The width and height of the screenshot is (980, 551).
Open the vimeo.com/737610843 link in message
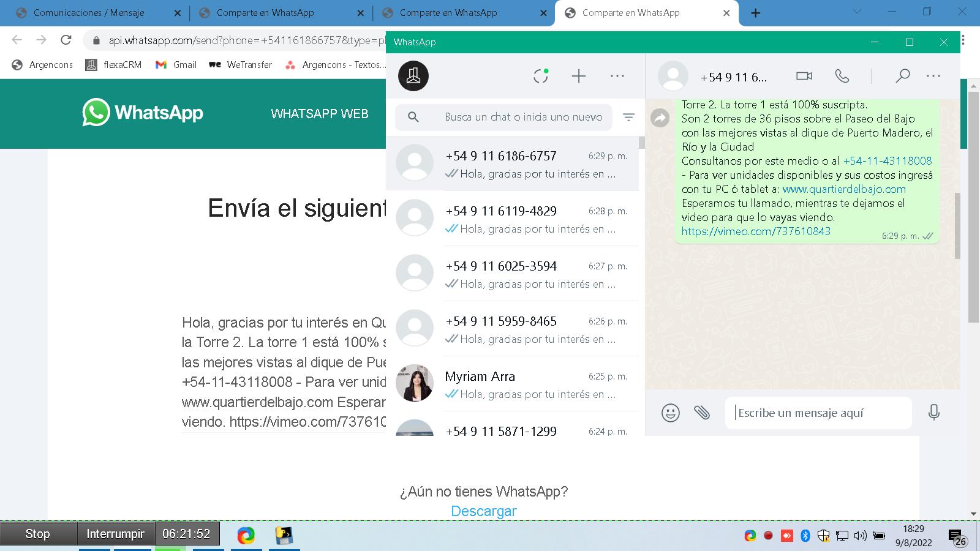756,231
